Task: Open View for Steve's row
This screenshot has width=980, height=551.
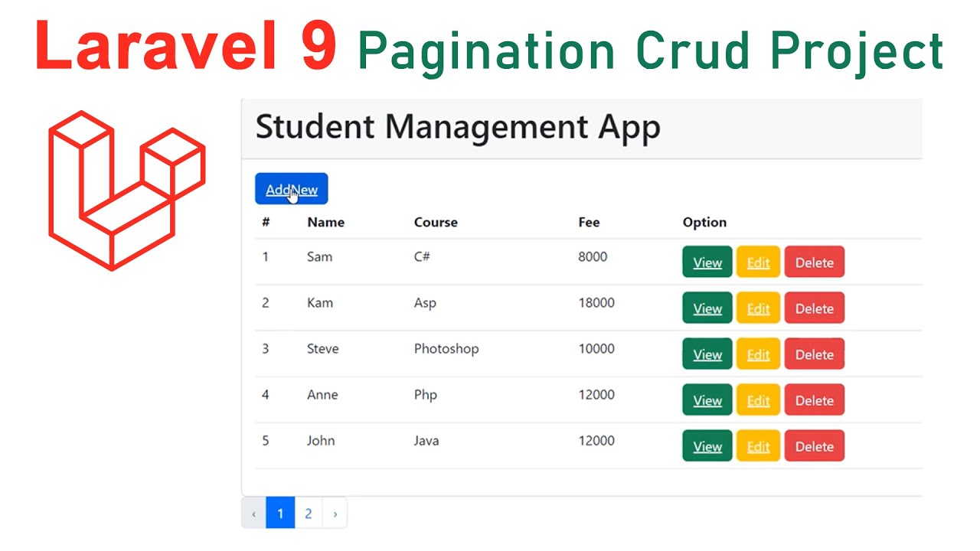Action: point(707,354)
